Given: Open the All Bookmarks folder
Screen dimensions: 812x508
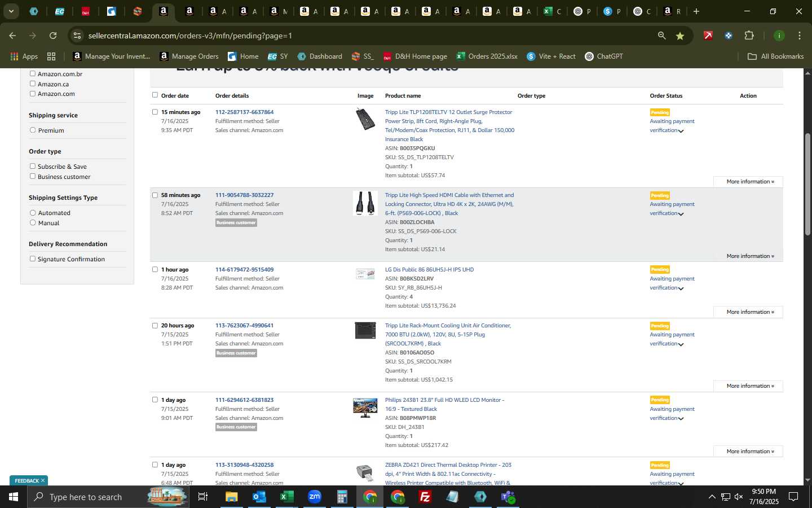Looking at the screenshot, I should (x=775, y=56).
